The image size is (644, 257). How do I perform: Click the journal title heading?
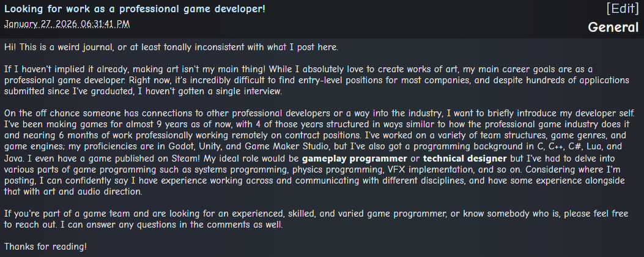coord(135,9)
